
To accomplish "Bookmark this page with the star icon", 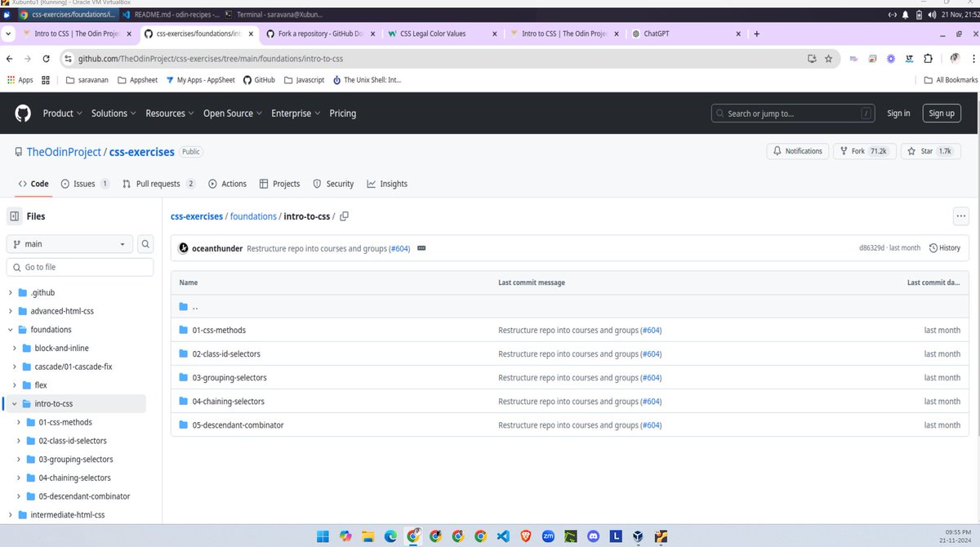I will pos(828,59).
